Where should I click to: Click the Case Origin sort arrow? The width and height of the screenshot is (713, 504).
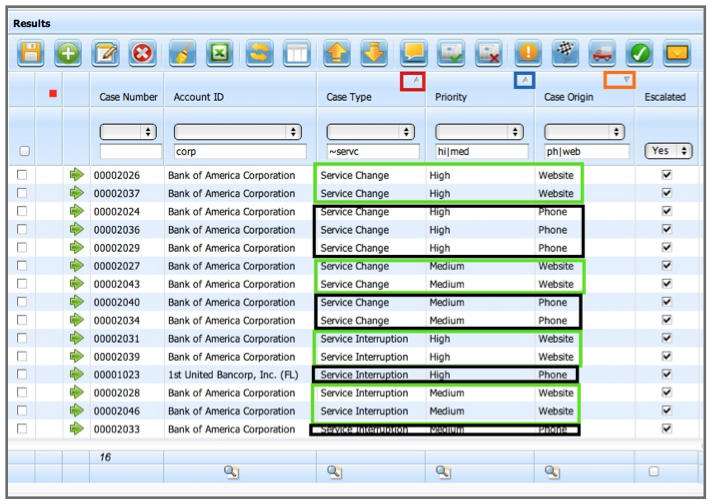626,80
